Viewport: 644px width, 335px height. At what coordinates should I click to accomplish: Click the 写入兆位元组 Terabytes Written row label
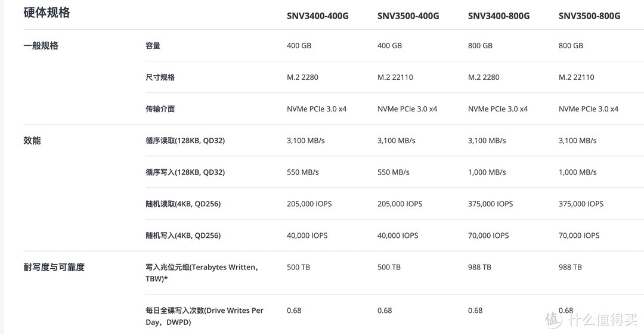202,273
